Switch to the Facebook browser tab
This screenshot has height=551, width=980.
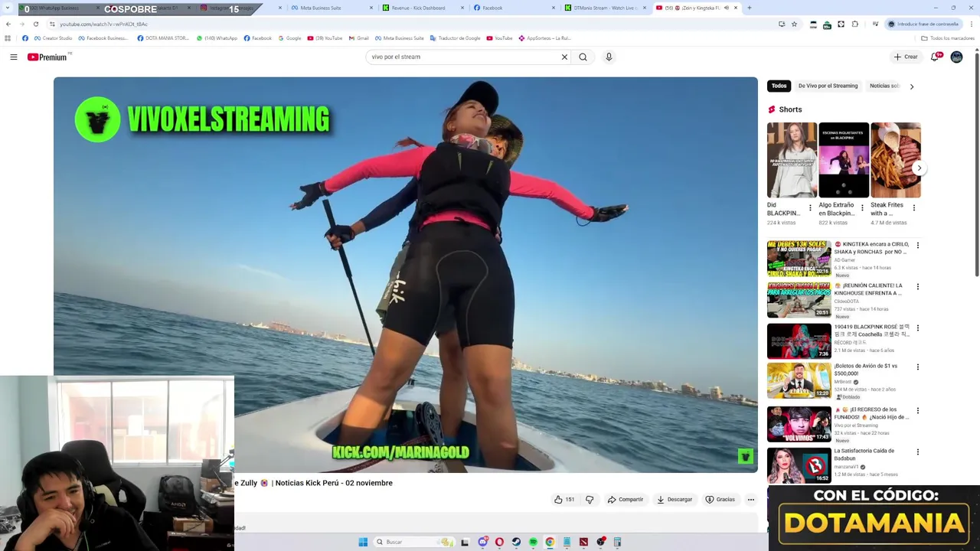pos(513,8)
